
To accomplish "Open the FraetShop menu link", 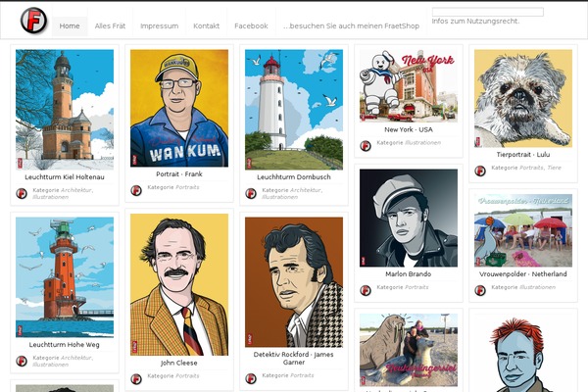I will point(352,26).
